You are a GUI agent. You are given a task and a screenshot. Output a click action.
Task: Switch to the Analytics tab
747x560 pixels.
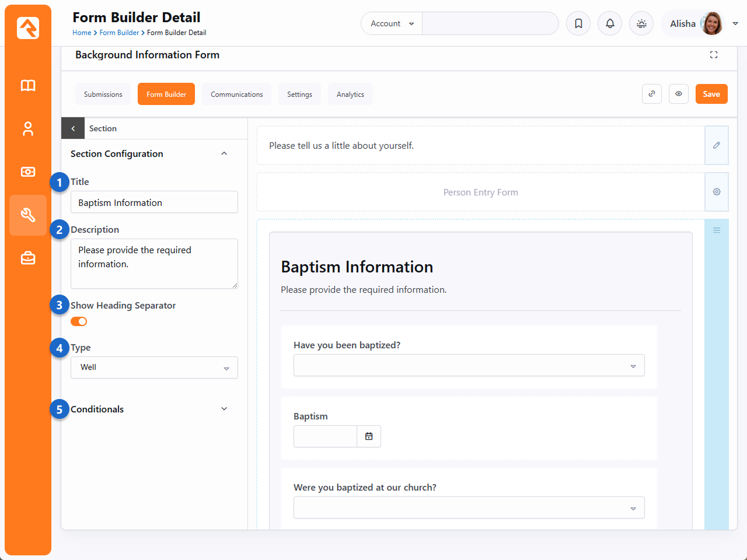click(350, 94)
